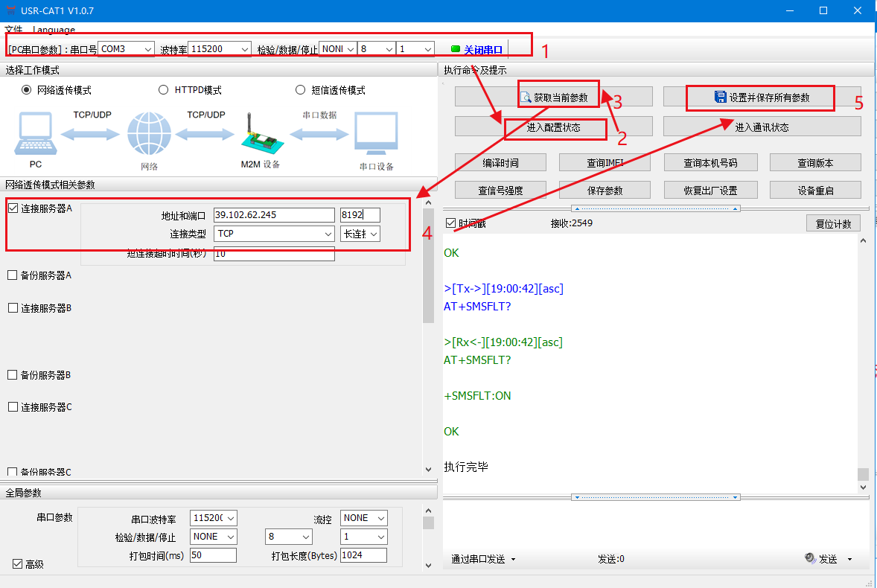Click the server address field 39.102.62.245
This screenshot has width=877, height=588.
(273, 215)
